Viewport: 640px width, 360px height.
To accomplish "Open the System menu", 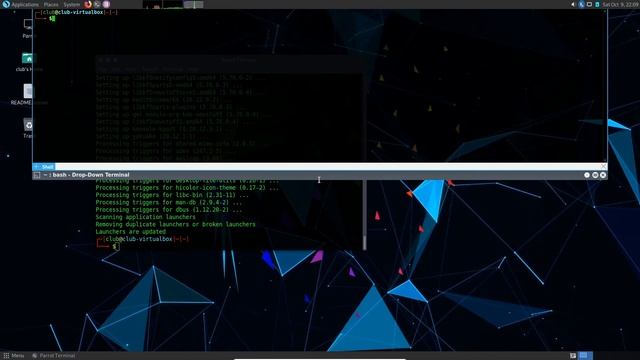I will 71,4.
